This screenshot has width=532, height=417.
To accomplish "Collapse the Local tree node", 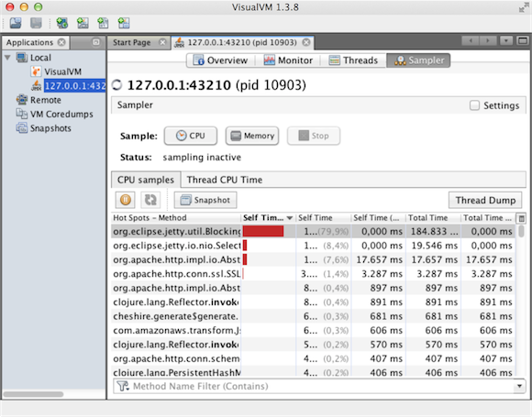I will [x=7, y=58].
